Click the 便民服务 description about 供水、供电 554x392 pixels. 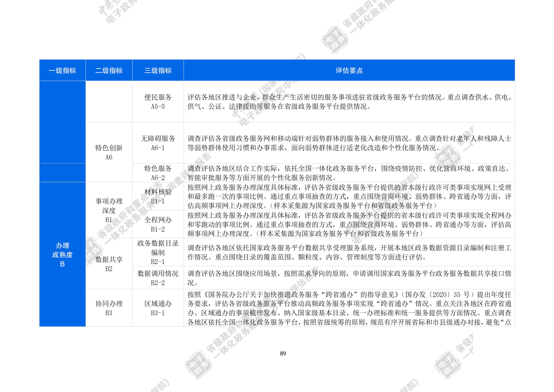click(349, 102)
